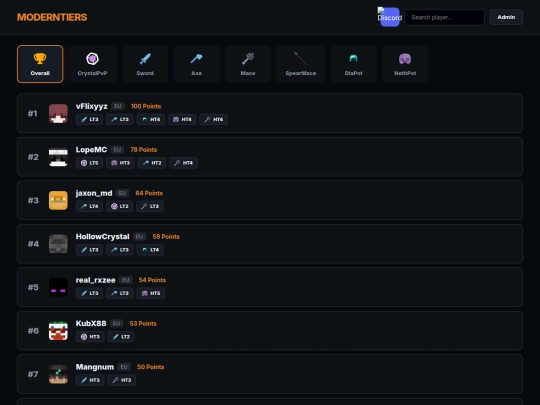Viewport: 540px width, 405px height.
Task: Select the Overall trophy tab
Action: coord(40,64)
